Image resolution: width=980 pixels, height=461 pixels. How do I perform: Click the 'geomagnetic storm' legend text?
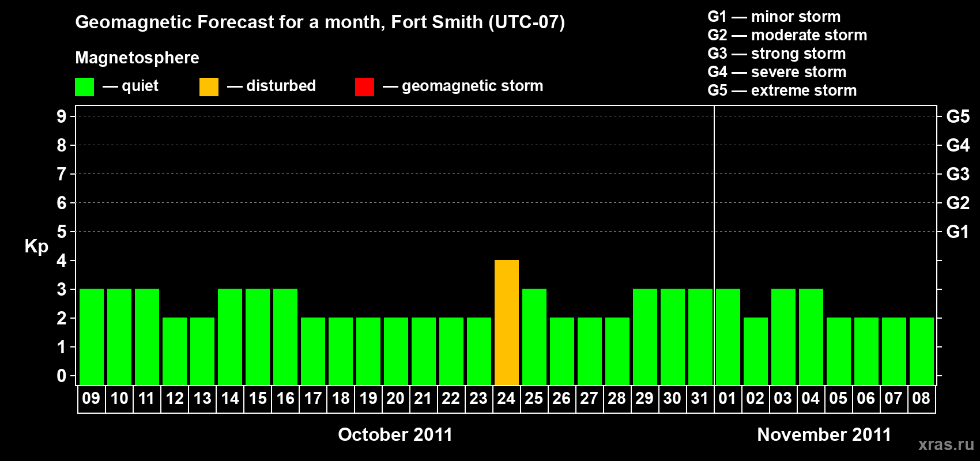[x=473, y=86]
